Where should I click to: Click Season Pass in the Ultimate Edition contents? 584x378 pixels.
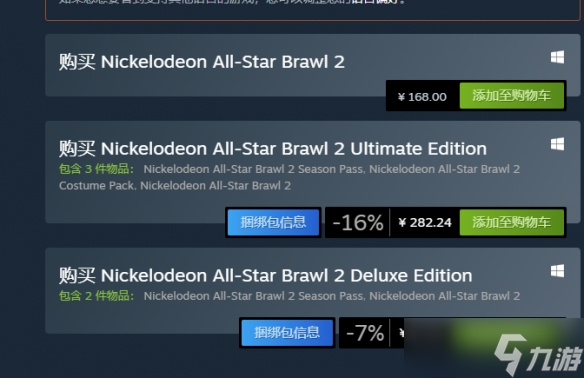coord(254,169)
